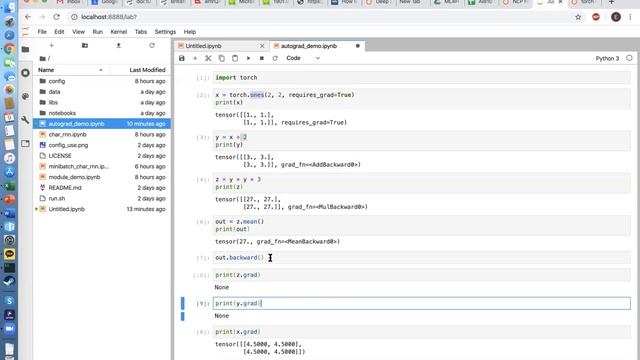
Task: Bookmark this page with the star icon
Action: coord(578,17)
